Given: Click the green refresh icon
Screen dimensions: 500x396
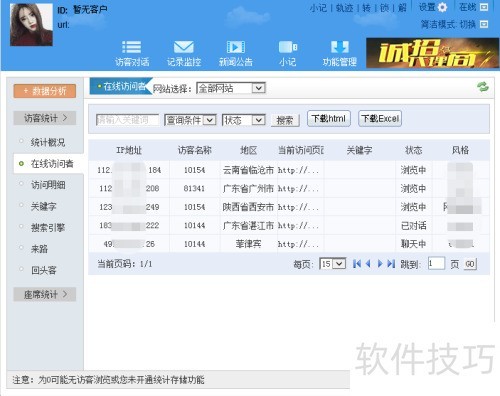Looking at the screenshot, I should click(482, 87).
